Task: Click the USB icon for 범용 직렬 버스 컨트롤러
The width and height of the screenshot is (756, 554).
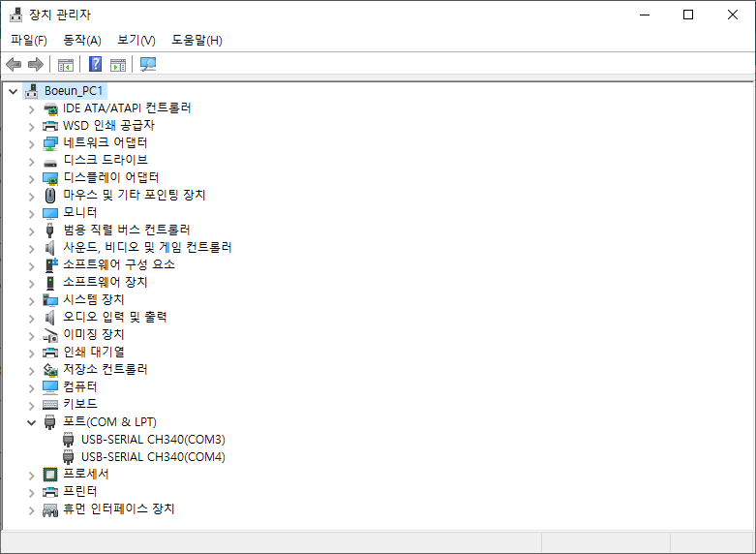Action: point(50,231)
